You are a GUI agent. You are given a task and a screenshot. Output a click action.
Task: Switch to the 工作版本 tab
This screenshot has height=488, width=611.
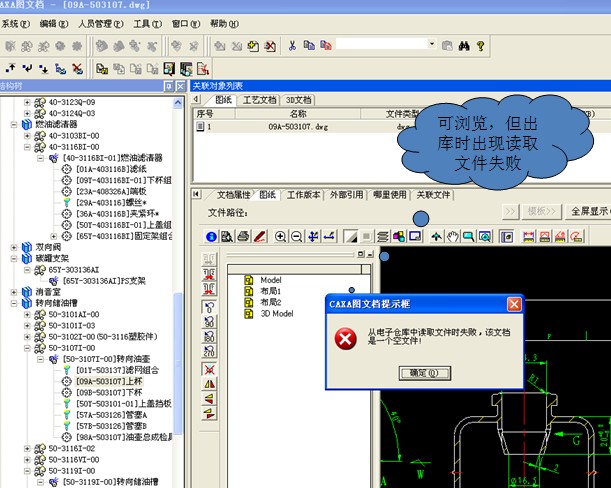click(304, 195)
